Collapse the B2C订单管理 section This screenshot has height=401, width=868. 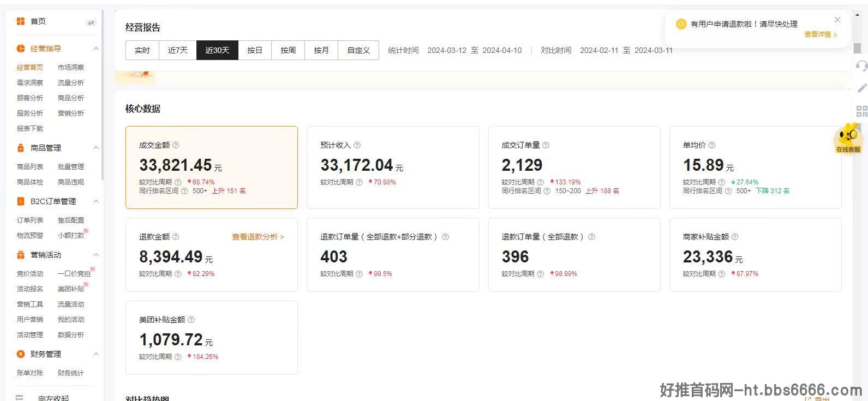pyautogui.click(x=96, y=201)
